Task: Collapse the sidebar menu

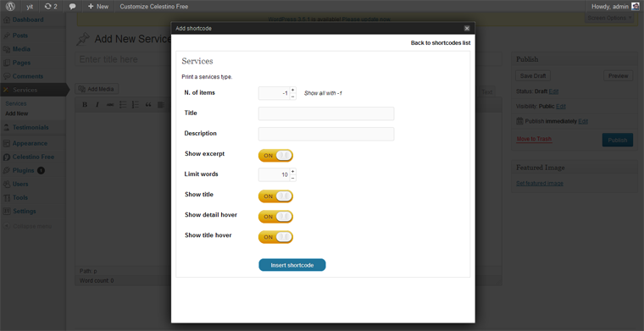Action: [28, 226]
